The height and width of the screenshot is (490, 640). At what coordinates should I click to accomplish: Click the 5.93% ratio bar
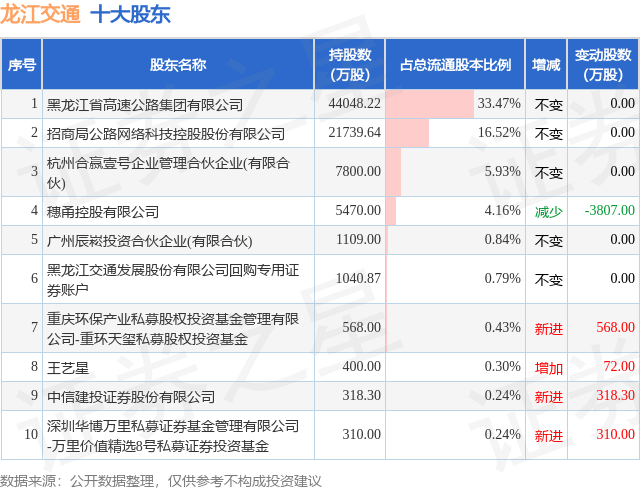click(393, 172)
